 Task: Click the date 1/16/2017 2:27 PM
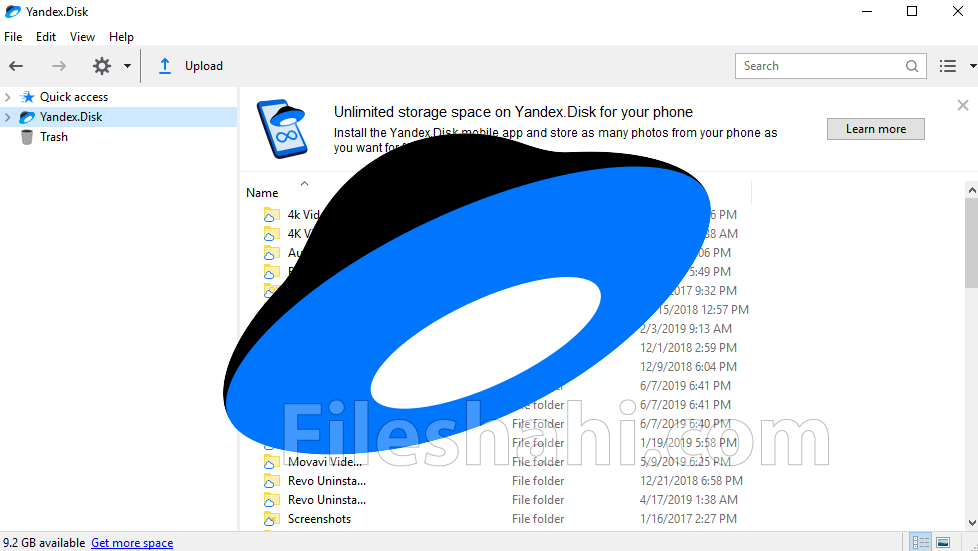tap(688, 519)
